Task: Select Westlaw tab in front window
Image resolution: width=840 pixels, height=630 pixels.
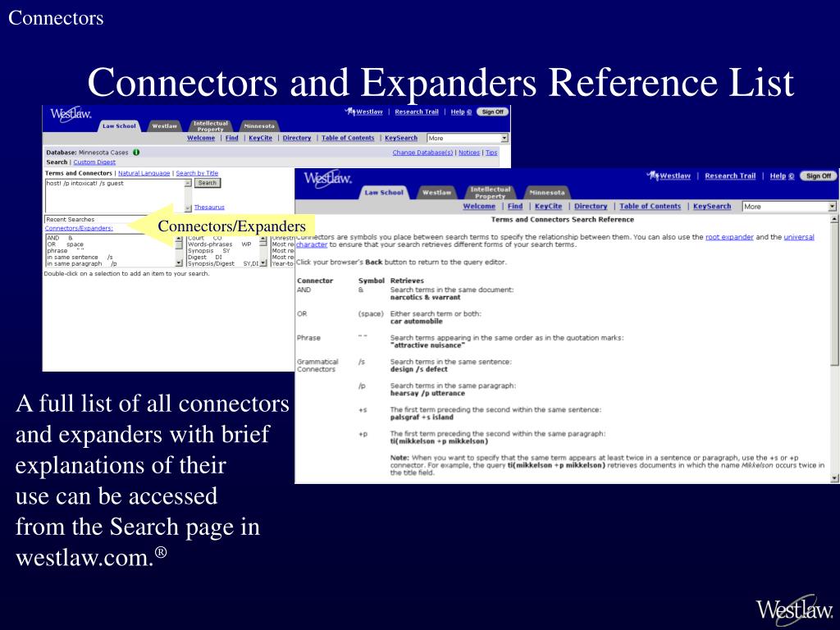Action: pos(436,192)
